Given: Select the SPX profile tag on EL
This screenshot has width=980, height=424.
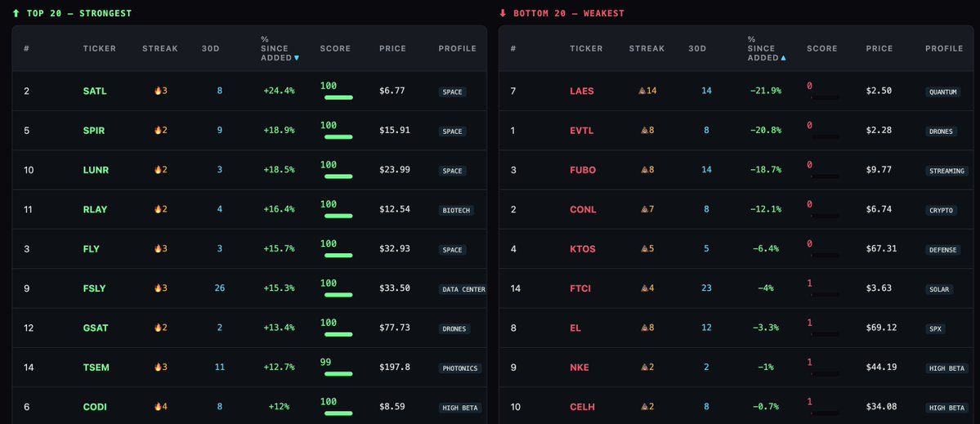Looking at the screenshot, I should click(x=936, y=328).
